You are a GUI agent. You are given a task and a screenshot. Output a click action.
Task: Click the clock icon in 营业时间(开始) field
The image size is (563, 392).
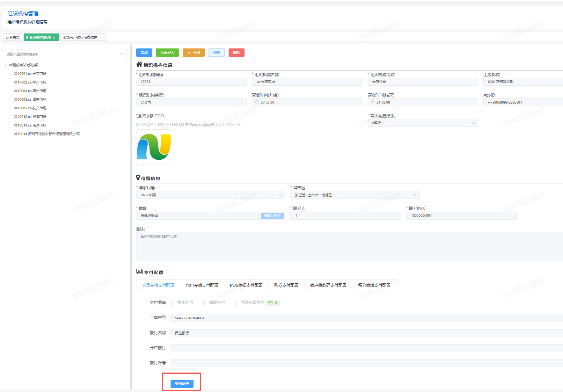(x=257, y=102)
